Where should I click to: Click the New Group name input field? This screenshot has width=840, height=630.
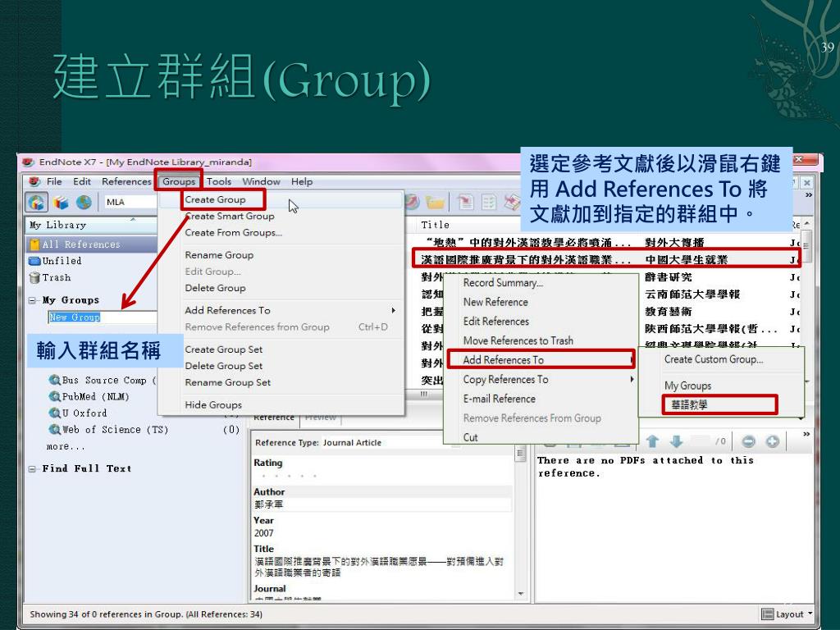103,317
